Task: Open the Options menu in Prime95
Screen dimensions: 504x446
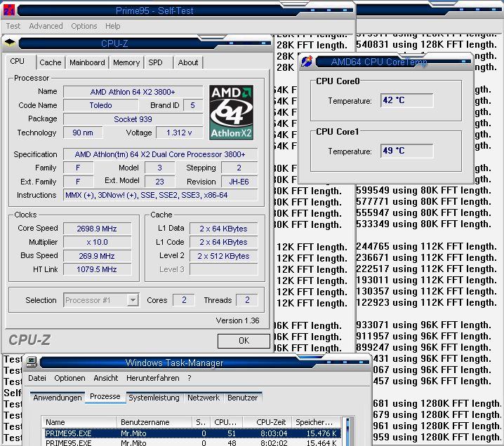Action: click(x=84, y=26)
